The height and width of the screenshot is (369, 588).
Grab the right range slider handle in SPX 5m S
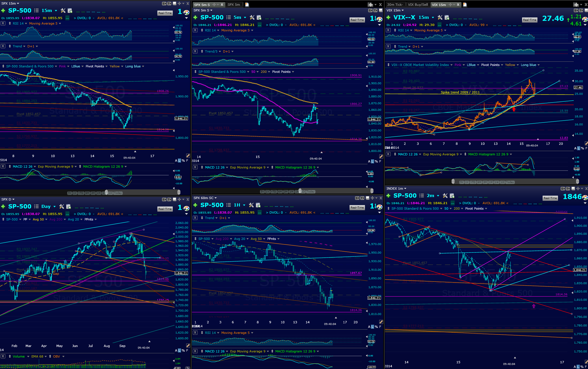click(372, 191)
